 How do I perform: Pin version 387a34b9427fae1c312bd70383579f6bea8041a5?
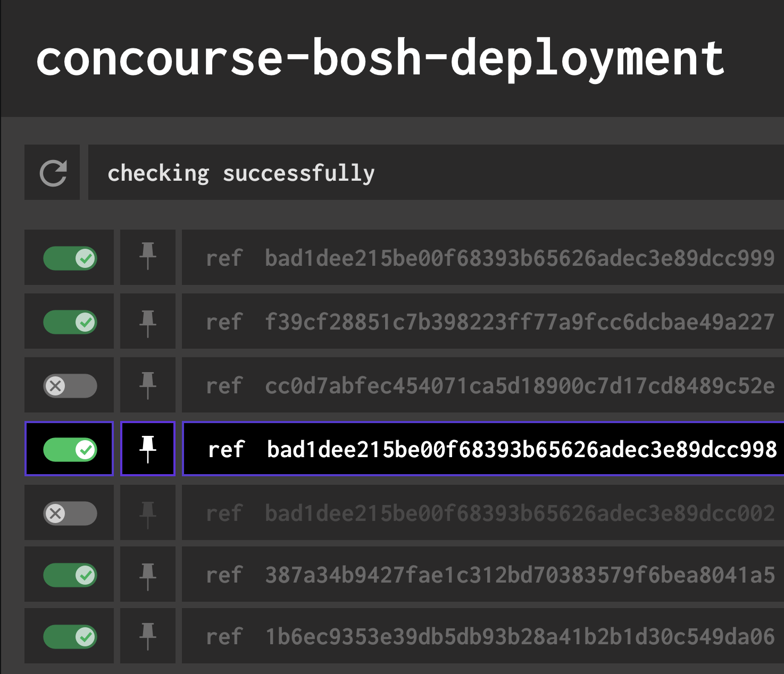tap(147, 575)
